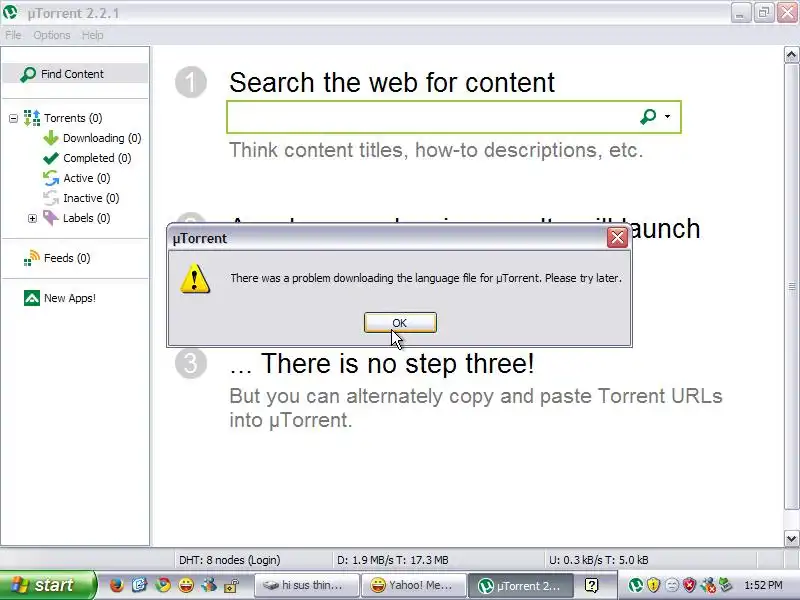Screen dimensions: 800x600
Task: Click the yellow warning triangle icon
Action: pyautogui.click(x=195, y=279)
